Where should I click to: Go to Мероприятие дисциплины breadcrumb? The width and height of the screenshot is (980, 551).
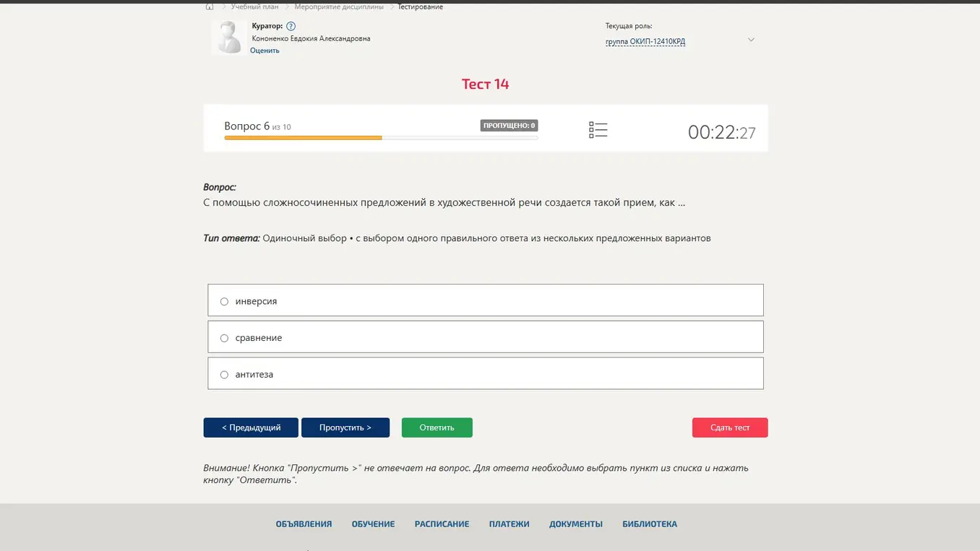coord(339,6)
